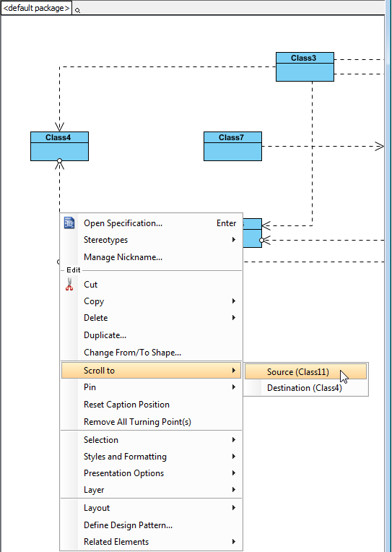Click Presentation Options submenu arrow

234,473
